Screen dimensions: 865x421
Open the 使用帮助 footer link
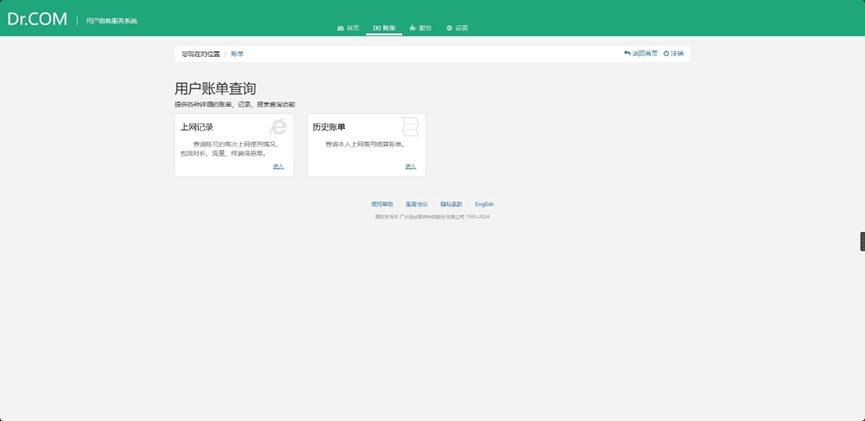tap(382, 204)
